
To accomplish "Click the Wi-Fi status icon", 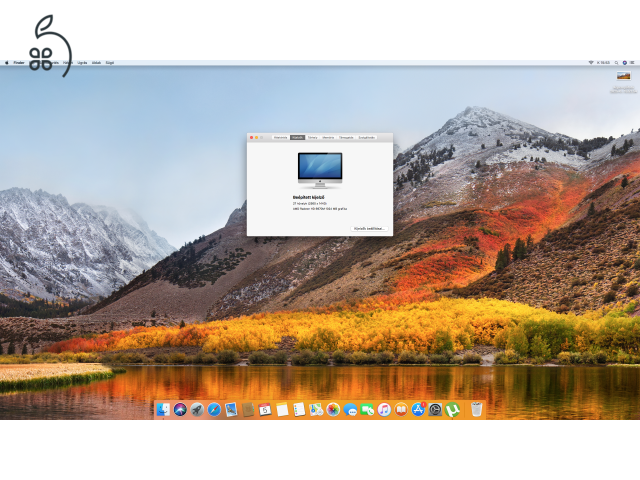I will [591, 63].
